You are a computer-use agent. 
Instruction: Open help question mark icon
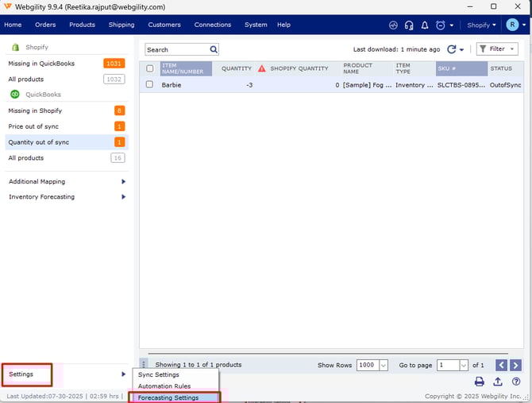coord(516,382)
